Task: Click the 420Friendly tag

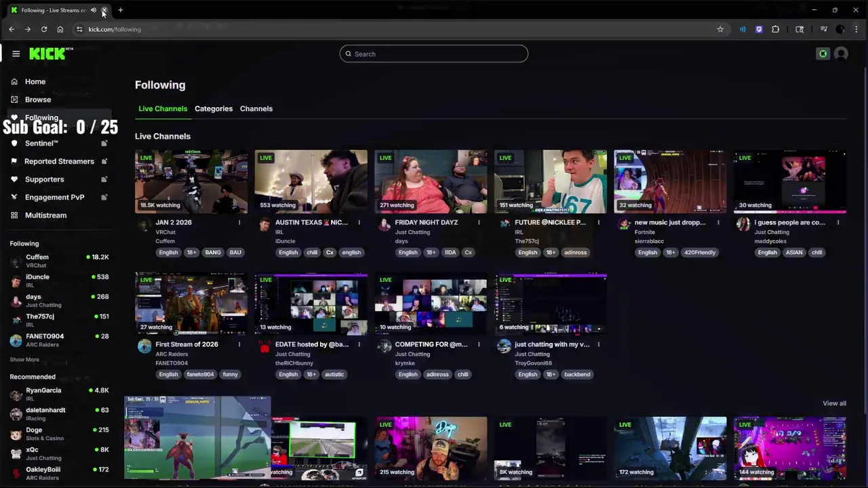Action: coord(699,252)
